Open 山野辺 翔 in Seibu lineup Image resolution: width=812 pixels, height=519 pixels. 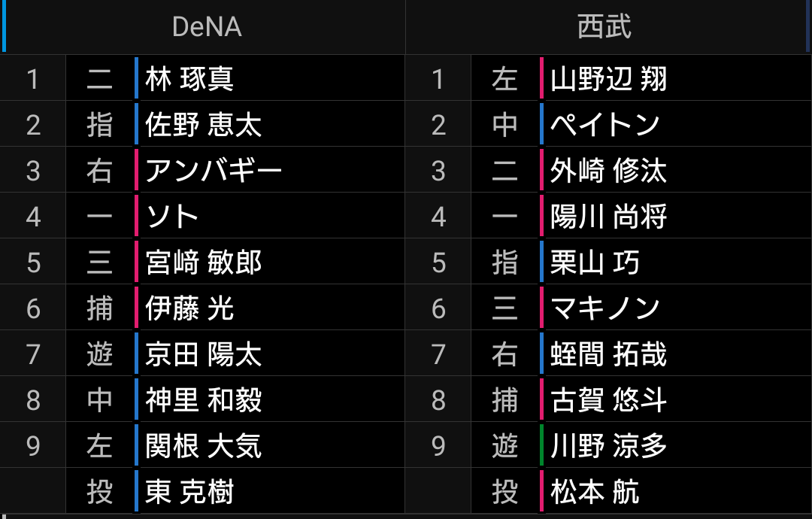pyautogui.click(x=608, y=79)
